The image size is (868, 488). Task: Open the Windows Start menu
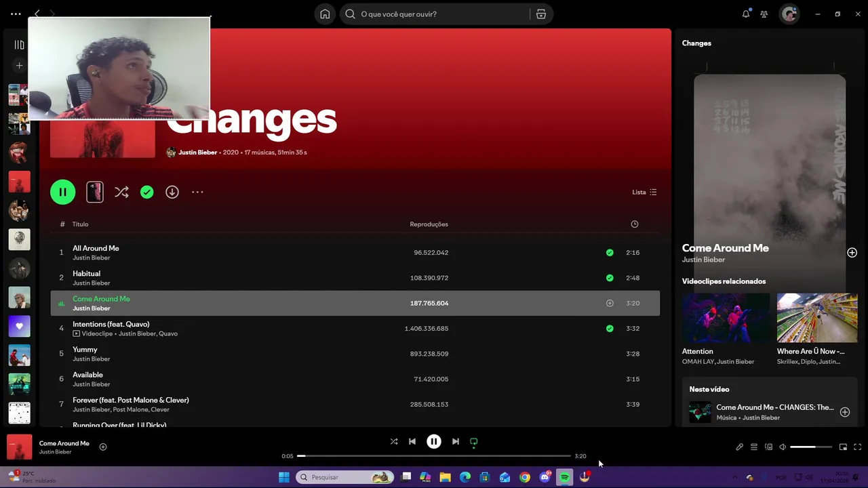(284, 477)
